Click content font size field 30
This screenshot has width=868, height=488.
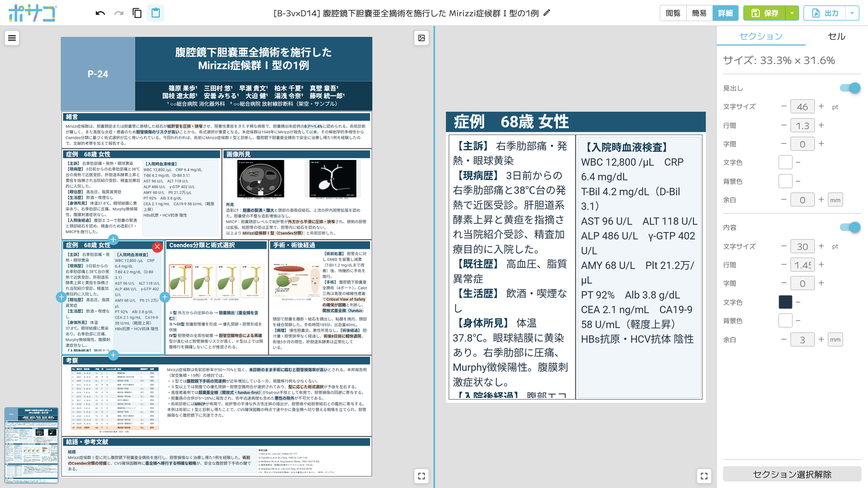[x=802, y=246]
